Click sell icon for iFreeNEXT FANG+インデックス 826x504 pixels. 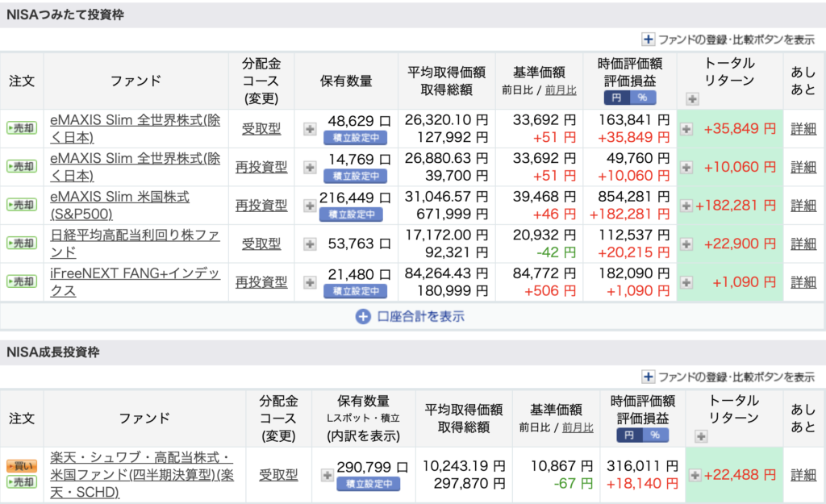coord(22,282)
